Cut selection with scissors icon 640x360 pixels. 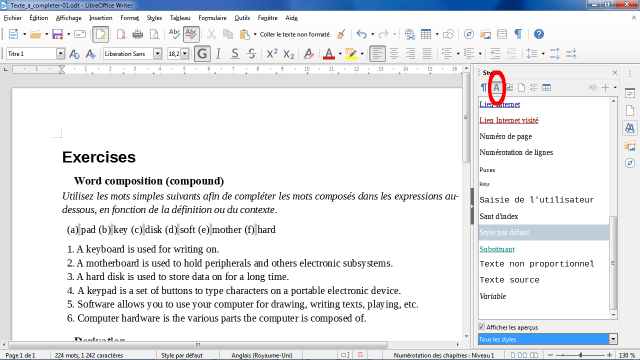(211, 34)
